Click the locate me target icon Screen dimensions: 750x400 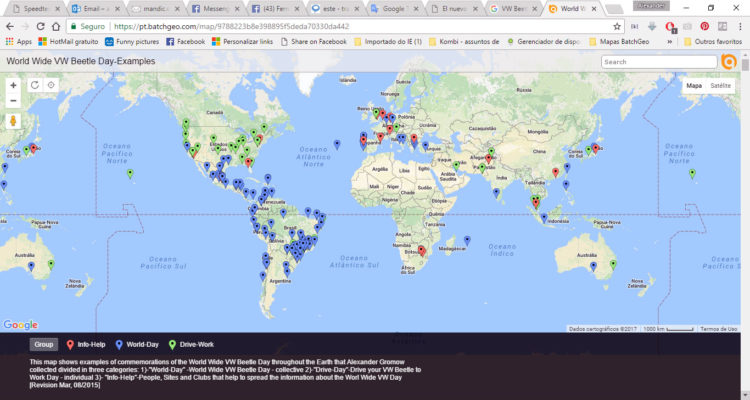[51, 85]
